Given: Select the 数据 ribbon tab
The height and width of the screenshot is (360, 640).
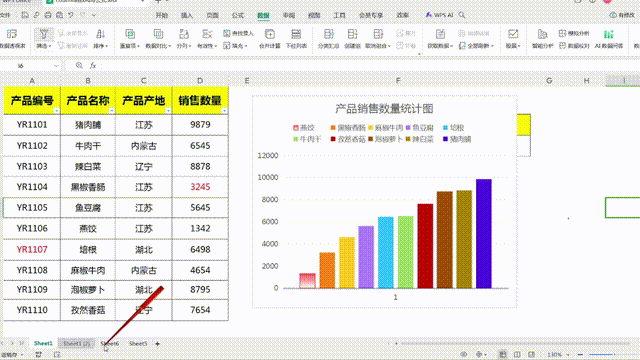Looking at the screenshot, I should click(x=263, y=15).
